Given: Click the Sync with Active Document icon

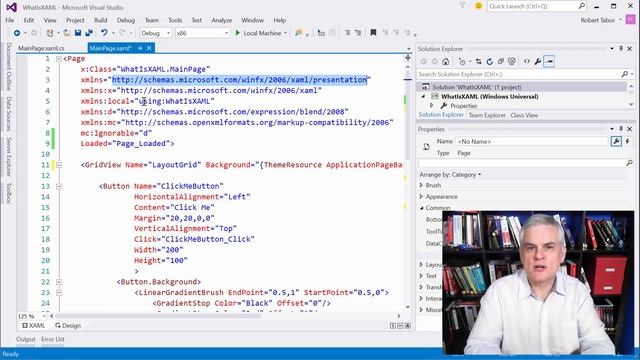Looking at the screenshot, I should 478,62.
